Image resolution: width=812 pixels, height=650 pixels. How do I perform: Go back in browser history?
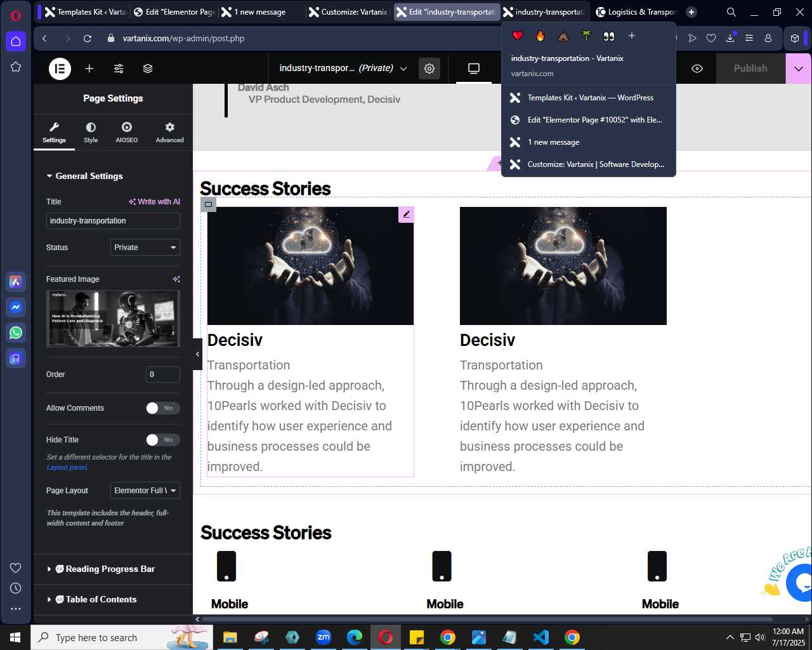44,38
